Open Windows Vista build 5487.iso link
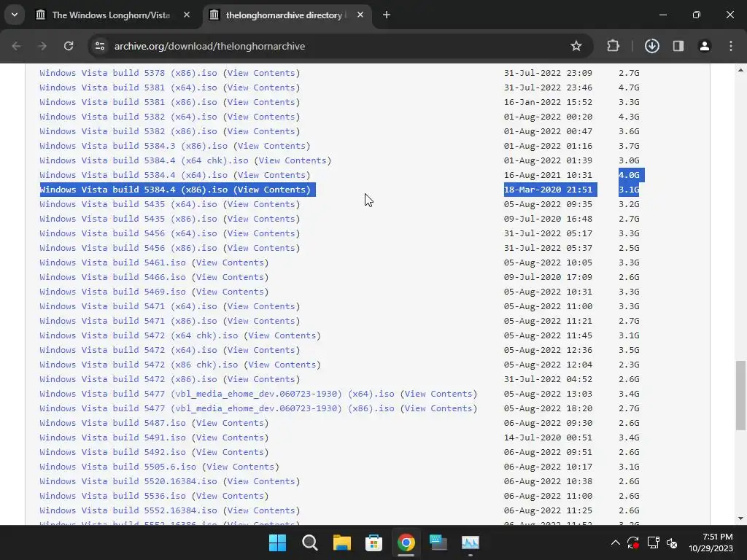The image size is (747, 560). pos(112,423)
